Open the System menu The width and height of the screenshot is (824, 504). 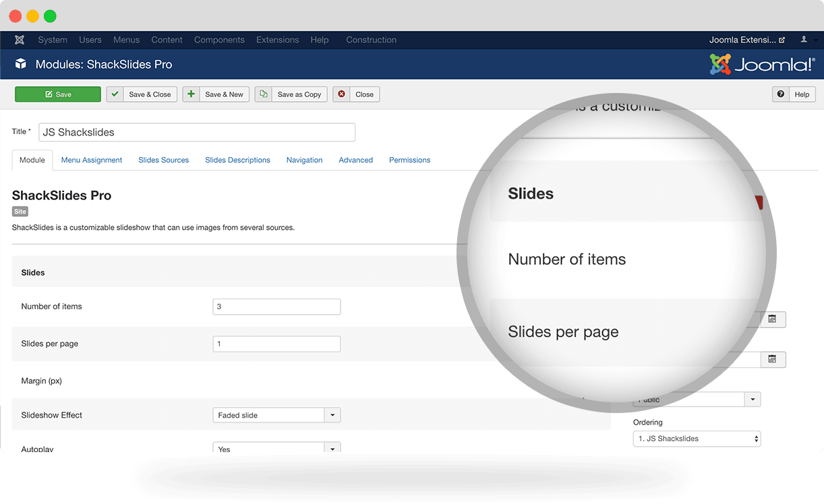pos(53,40)
